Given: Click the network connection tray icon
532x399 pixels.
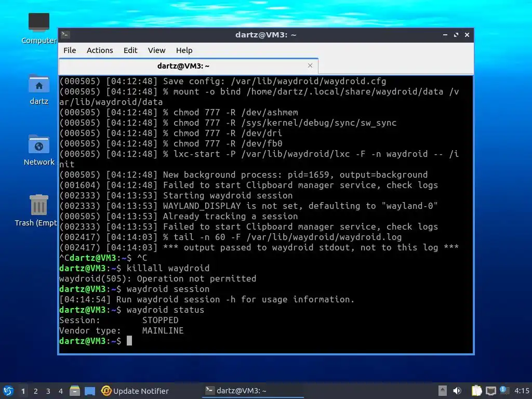Looking at the screenshot, I should [x=490, y=391].
